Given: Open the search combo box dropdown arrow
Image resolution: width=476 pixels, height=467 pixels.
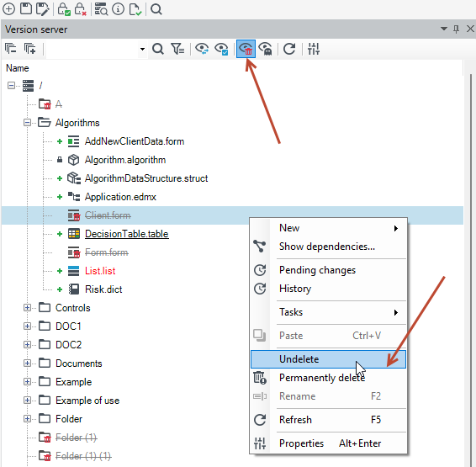Looking at the screenshot, I should [142, 49].
